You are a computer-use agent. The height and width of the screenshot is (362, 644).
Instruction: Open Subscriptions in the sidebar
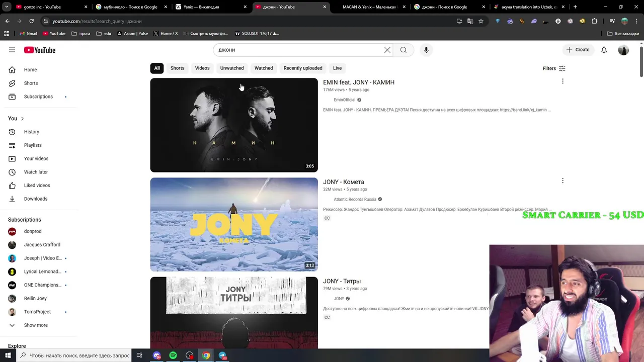point(39,97)
